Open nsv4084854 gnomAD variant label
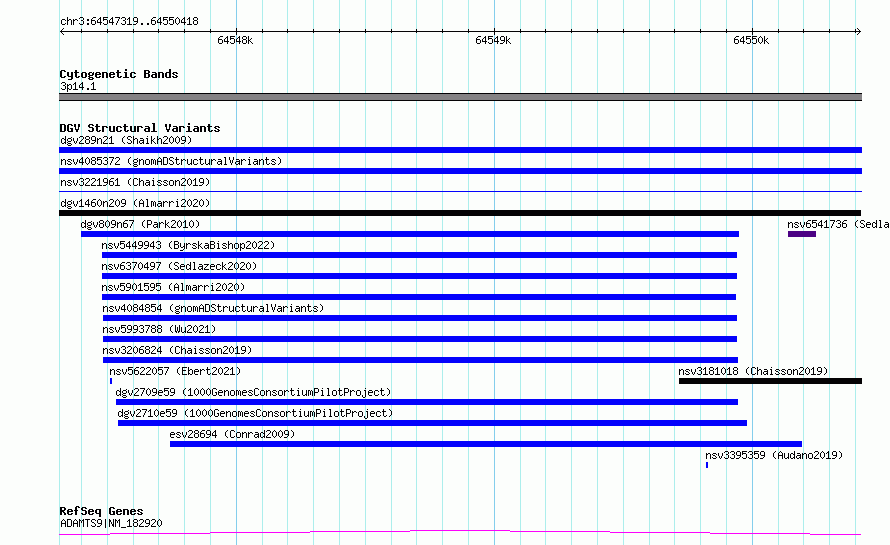The height and width of the screenshot is (545, 890). tap(213, 308)
